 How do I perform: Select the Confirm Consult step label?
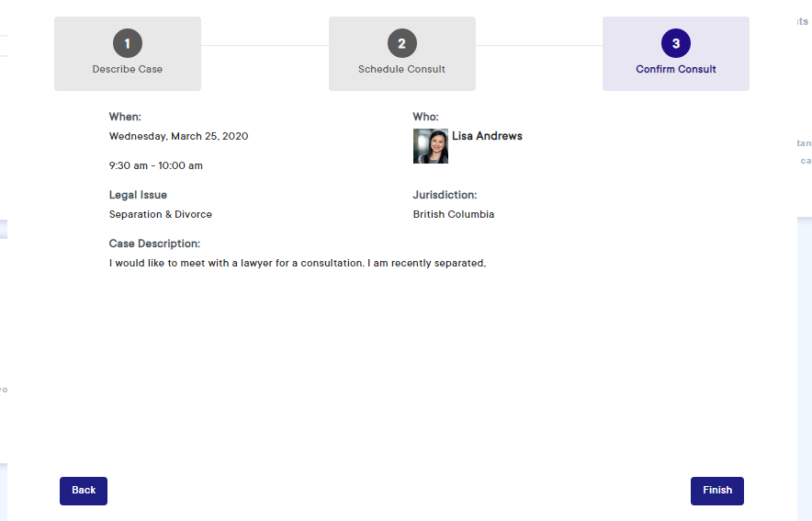676,70
